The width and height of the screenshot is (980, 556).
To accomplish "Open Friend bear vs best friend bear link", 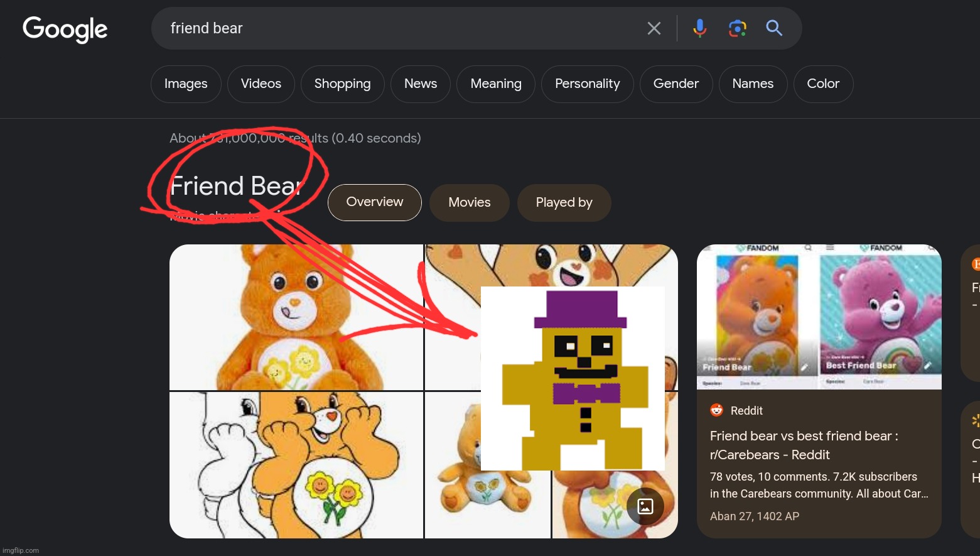I will pyautogui.click(x=804, y=445).
